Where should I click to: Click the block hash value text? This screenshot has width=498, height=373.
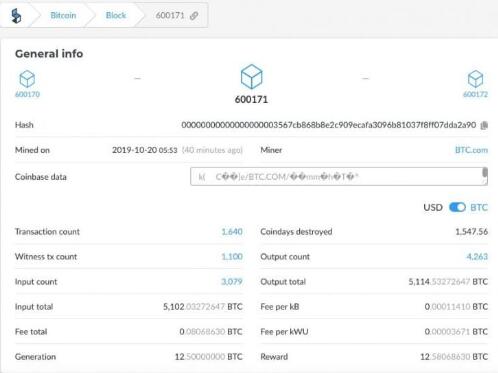(x=329, y=125)
